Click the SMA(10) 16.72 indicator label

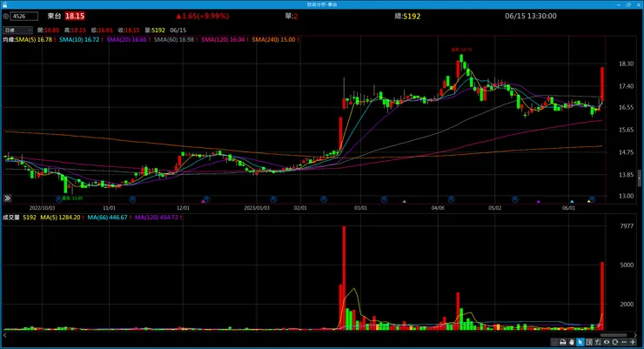pyautogui.click(x=79, y=40)
